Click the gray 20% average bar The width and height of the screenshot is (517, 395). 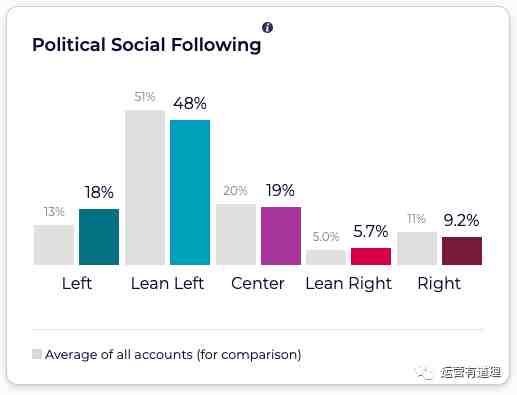click(x=236, y=235)
